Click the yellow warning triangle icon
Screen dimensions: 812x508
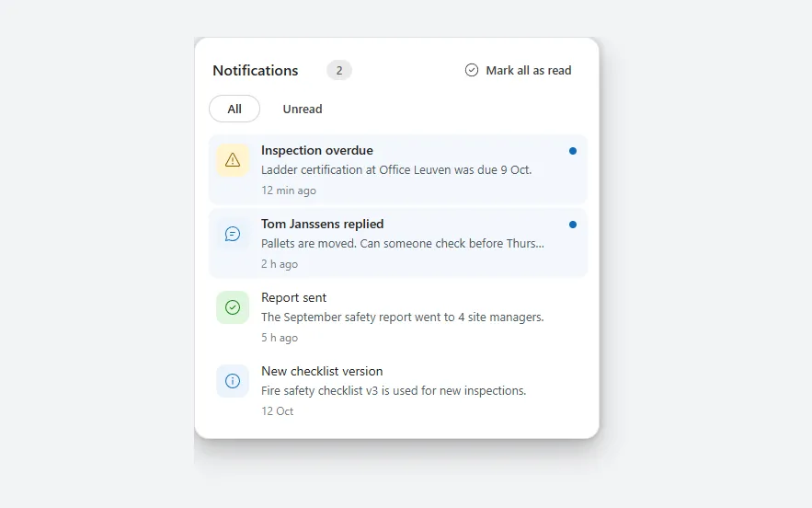[233, 160]
